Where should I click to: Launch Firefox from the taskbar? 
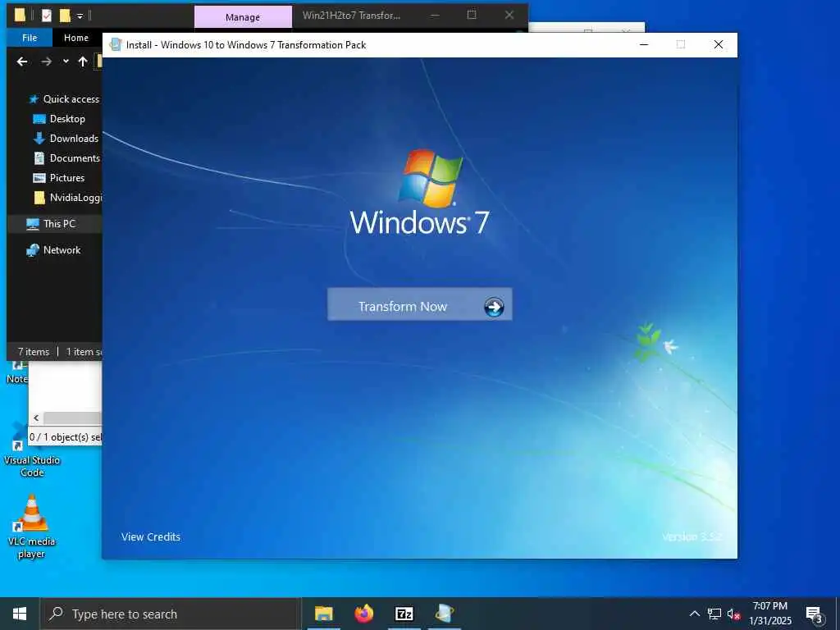(x=363, y=614)
